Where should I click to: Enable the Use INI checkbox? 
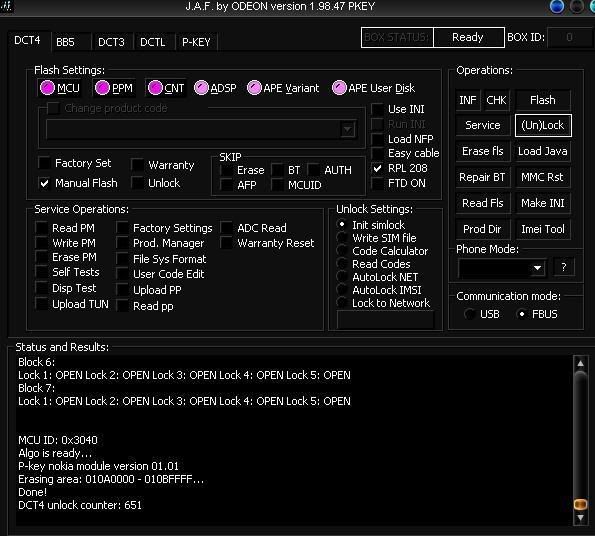click(377, 109)
